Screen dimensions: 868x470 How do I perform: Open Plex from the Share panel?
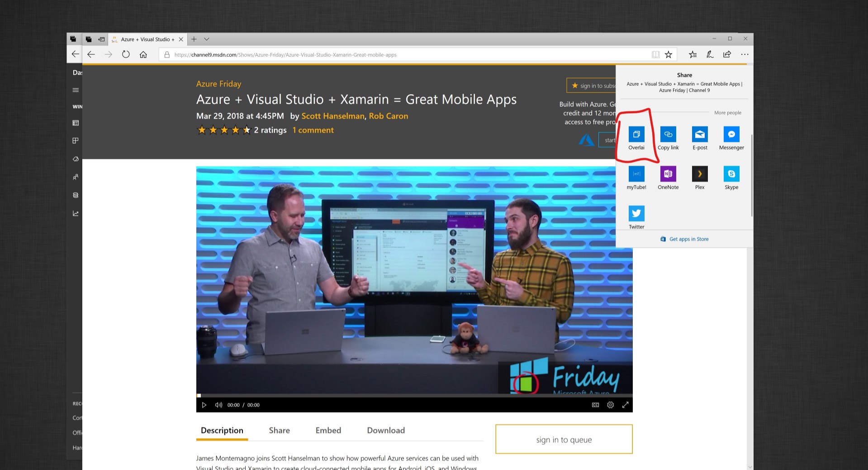(x=700, y=178)
